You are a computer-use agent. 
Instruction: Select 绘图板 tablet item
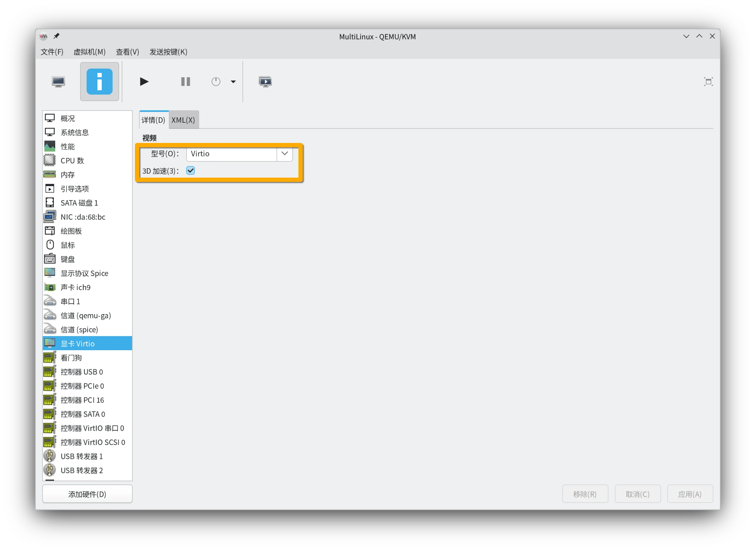87,231
